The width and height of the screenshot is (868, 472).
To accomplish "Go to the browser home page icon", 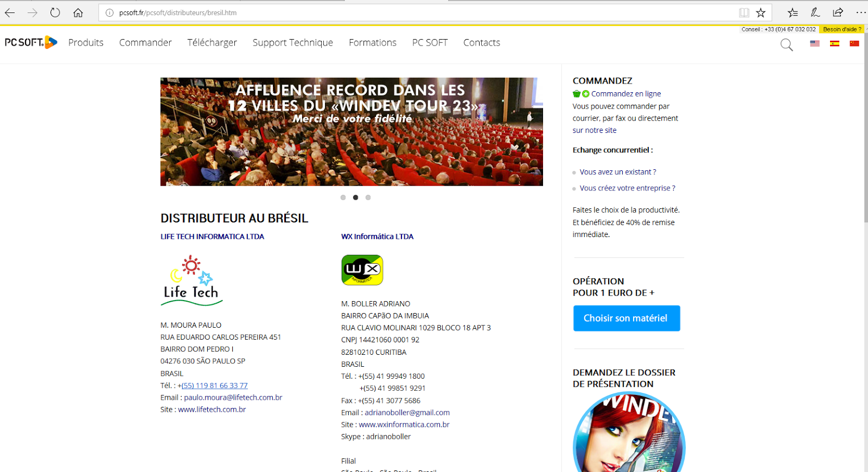I will (78, 12).
